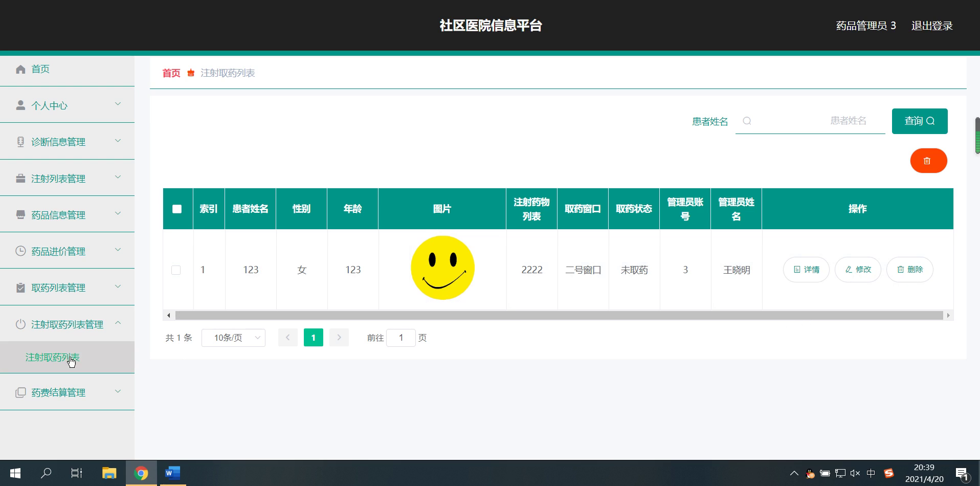Click the 药品信息管理 menu label
The width and height of the screenshot is (980, 486).
pyautogui.click(x=58, y=215)
